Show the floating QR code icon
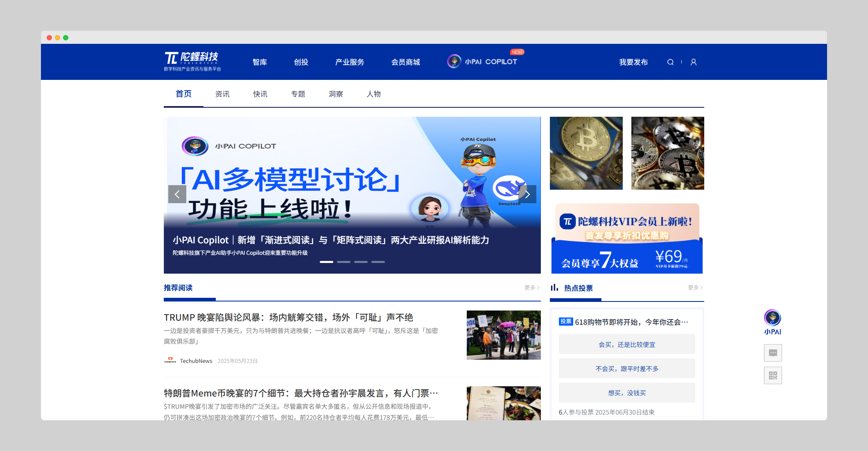 pos(773,375)
